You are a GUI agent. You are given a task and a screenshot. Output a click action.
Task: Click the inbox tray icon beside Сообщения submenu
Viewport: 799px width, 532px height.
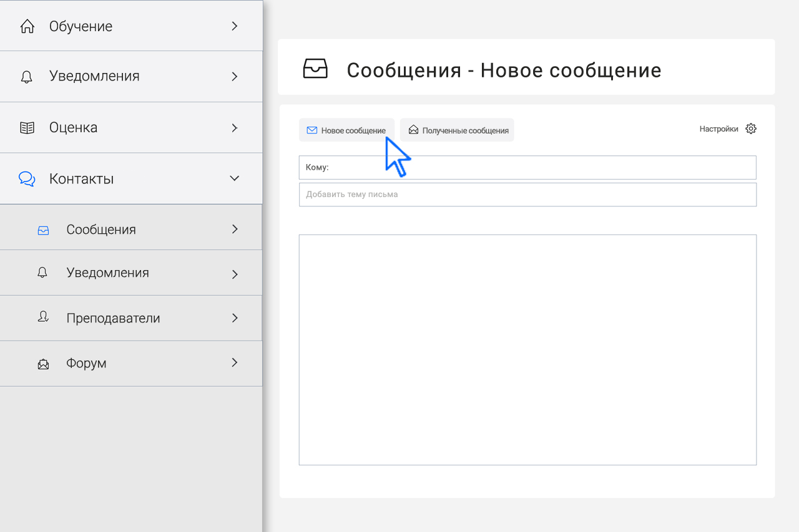pos(43,230)
